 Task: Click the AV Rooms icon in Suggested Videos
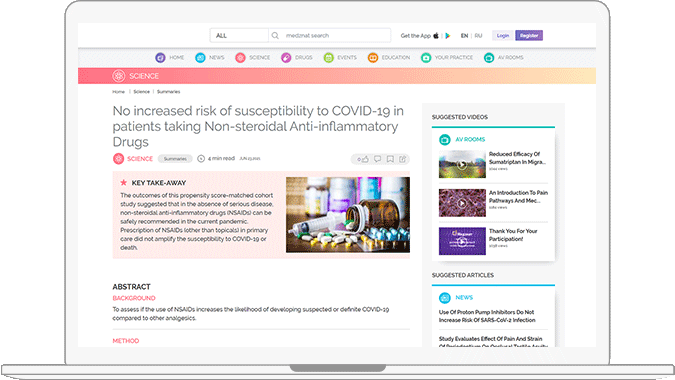445,139
